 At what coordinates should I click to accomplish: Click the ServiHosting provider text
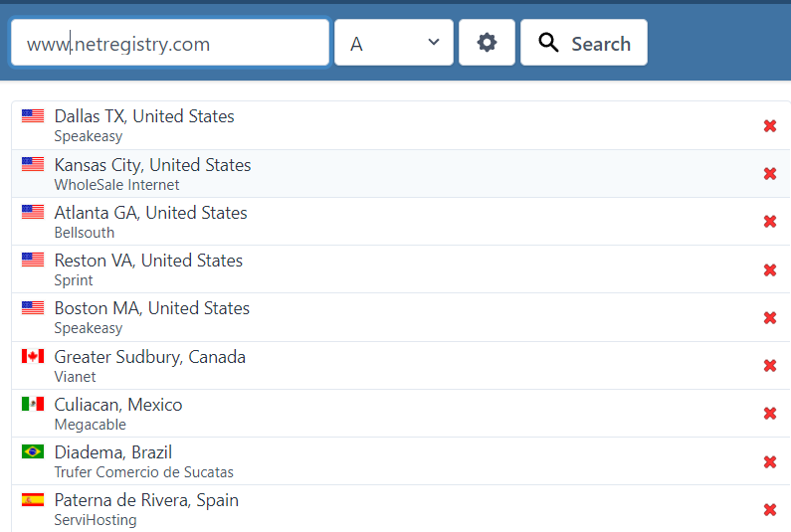(x=96, y=520)
